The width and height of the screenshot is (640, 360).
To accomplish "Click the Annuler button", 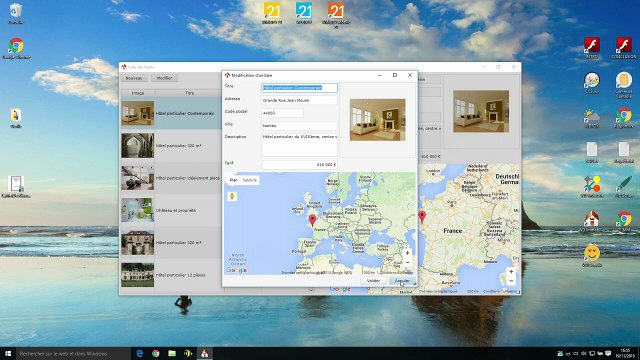I will coord(402,280).
